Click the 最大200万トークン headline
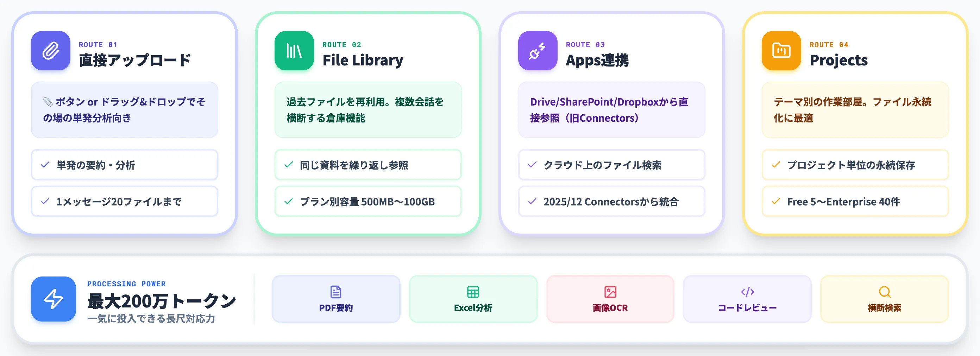The height and width of the screenshot is (356, 980). 162,301
